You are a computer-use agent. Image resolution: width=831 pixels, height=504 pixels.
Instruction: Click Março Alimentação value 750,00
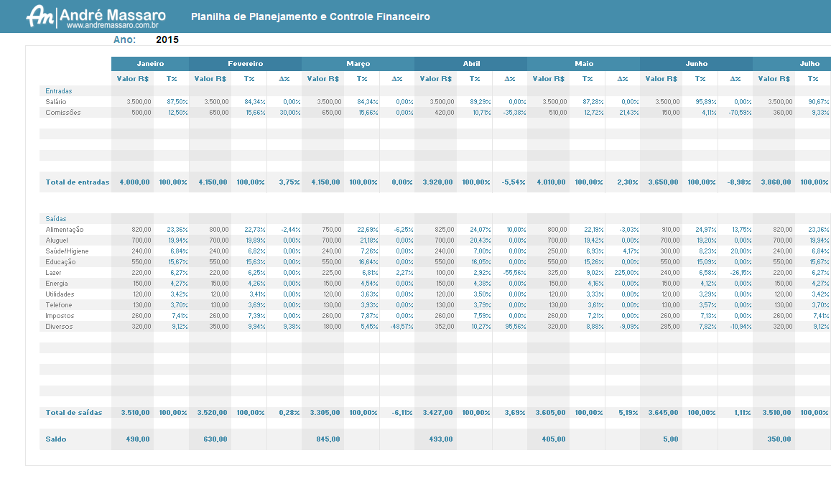click(x=332, y=230)
